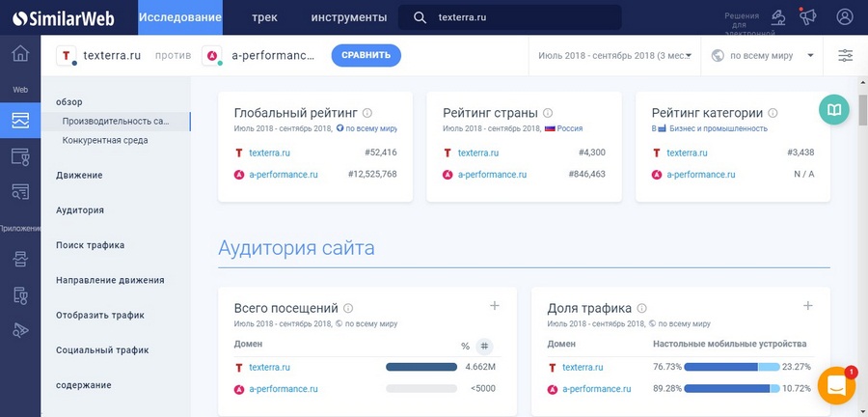
Task: Select the Web research sidebar icon
Action: 20,120
